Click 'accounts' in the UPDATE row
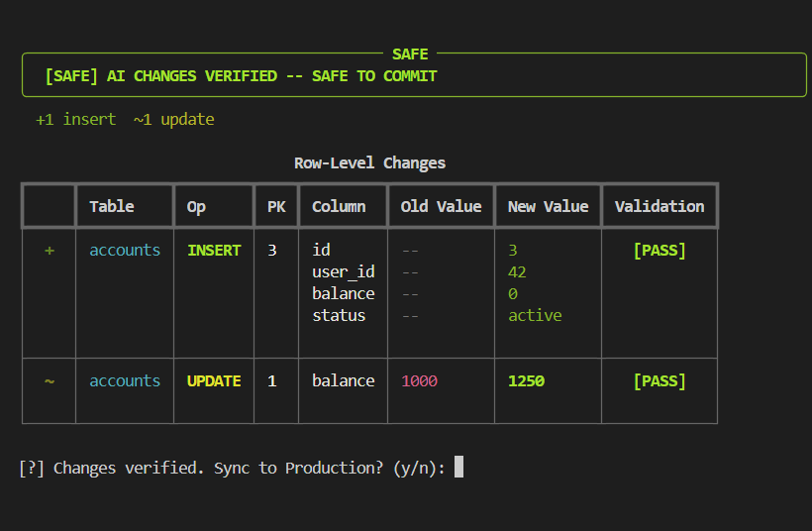 point(125,380)
